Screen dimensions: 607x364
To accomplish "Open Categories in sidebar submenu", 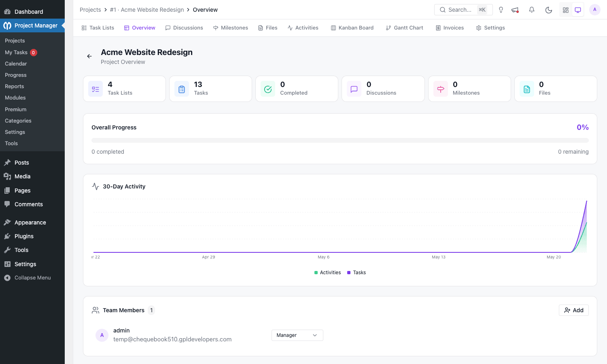I will tap(32, 121).
